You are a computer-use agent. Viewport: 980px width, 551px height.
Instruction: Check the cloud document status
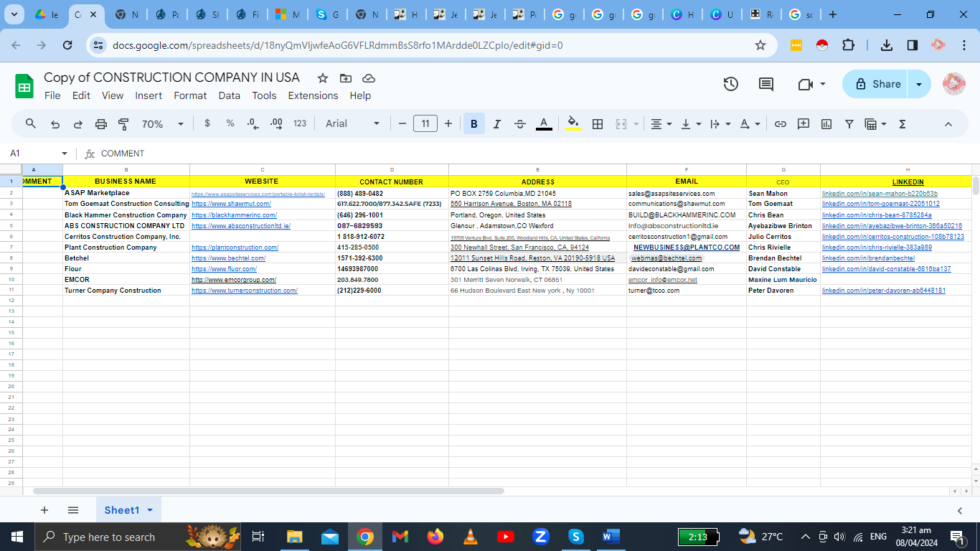[x=369, y=78]
